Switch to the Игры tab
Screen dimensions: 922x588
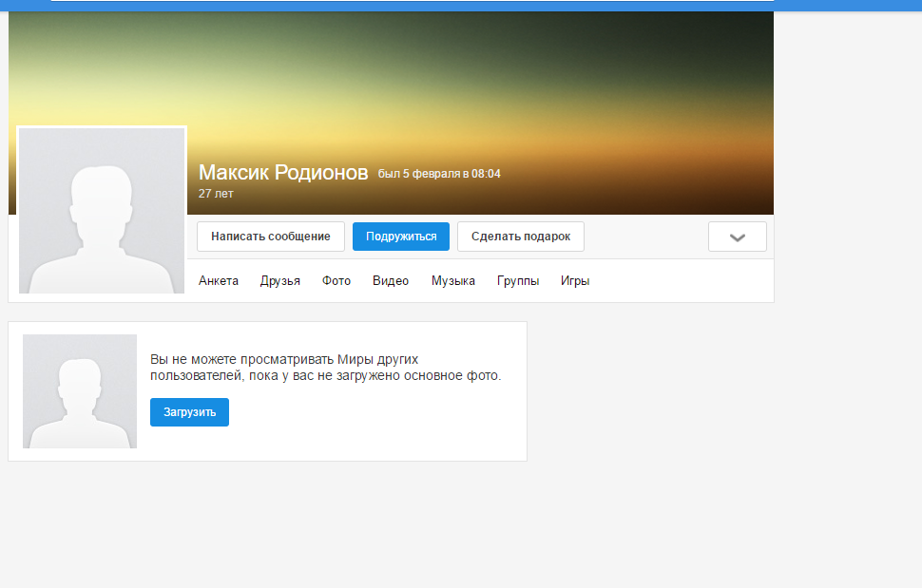575,281
